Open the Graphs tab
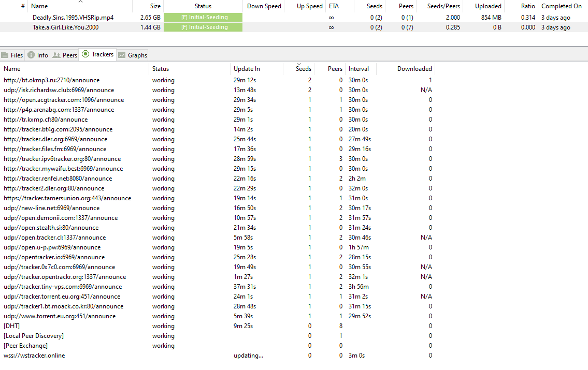 pyautogui.click(x=133, y=55)
